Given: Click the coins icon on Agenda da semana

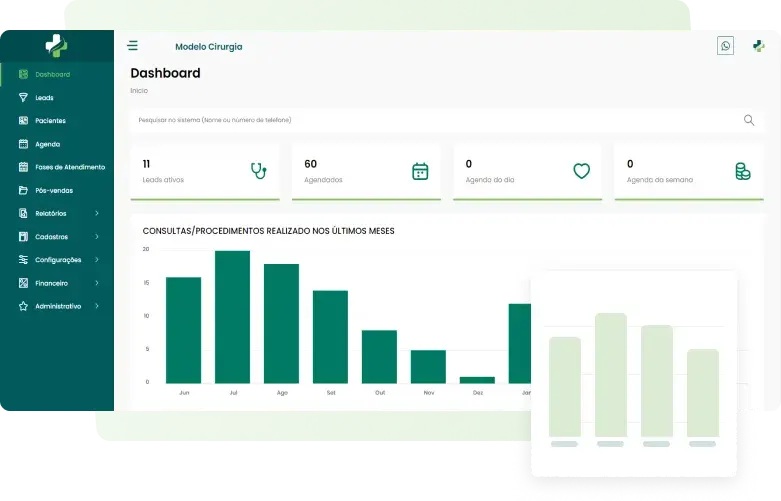Looking at the screenshot, I should tap(742, 171).
